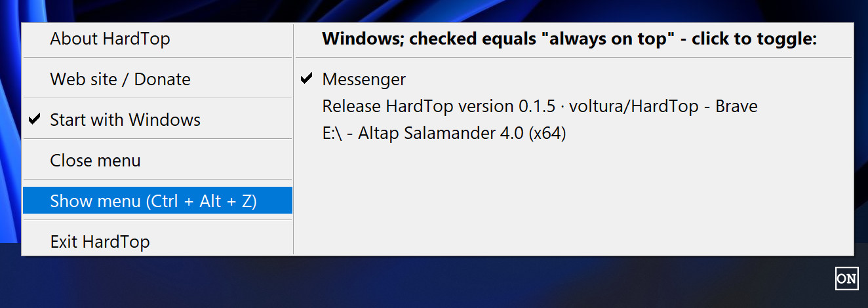This screenshot has width=868, height=308.
Task: Open the Web site / Donate entry
Action: tap(120, 79)
